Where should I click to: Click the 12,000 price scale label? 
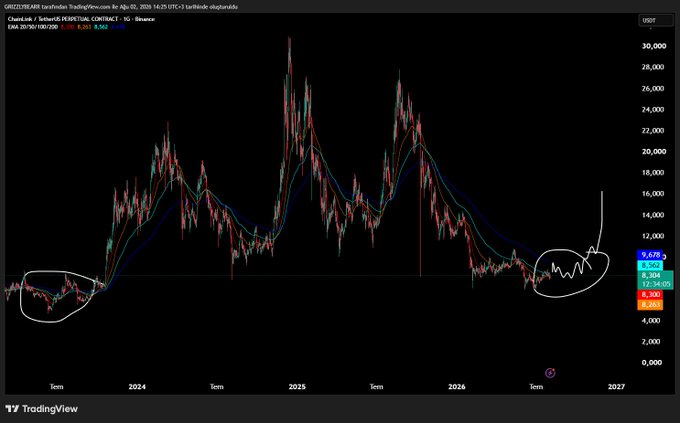pos(652,236)
